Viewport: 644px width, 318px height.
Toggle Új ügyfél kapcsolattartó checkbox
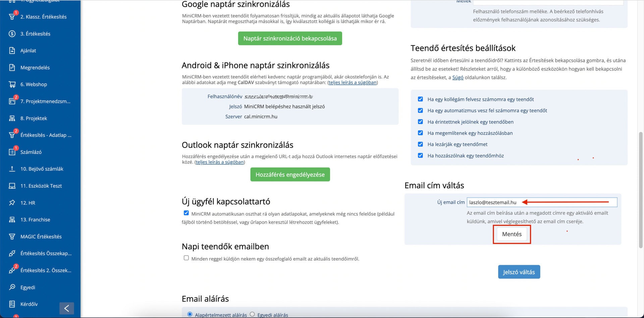pyautogui.click(x=186, y=213)
